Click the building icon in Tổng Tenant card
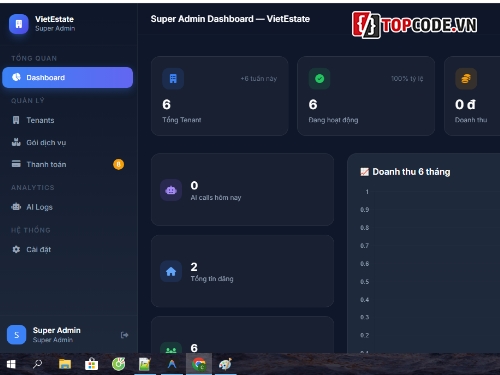This screenshot has height=375, width=500. coord(173,79)
